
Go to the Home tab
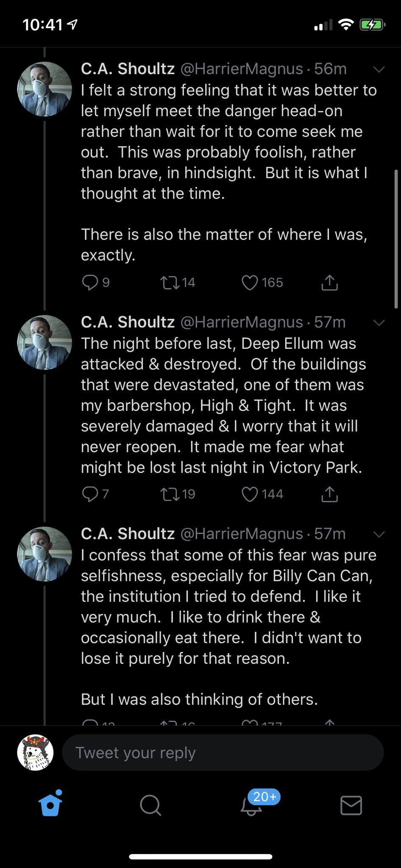click(50, 804)
